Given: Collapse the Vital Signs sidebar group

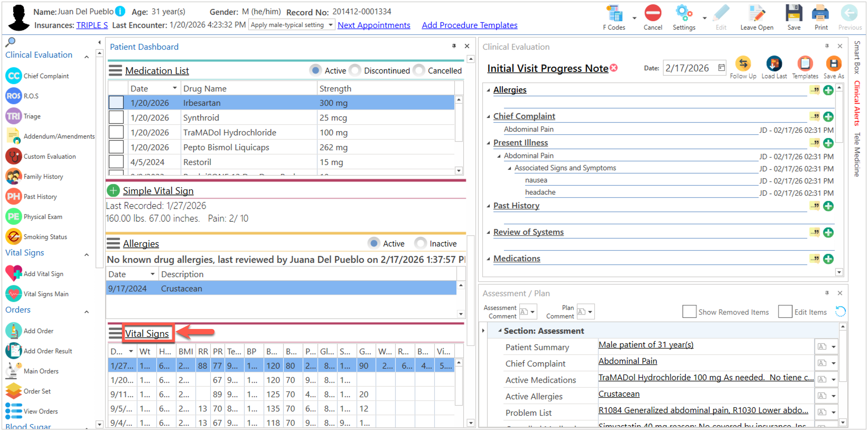Looking at the screenshot, I should point(87,255).
